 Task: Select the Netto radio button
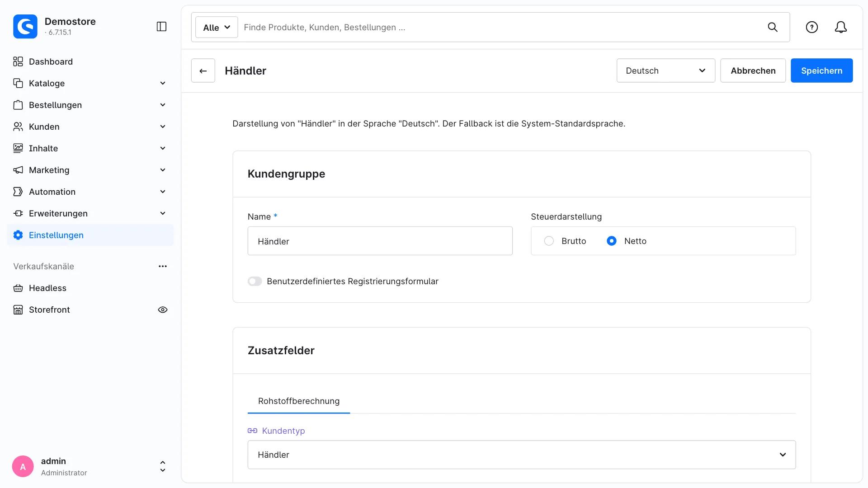[612, 241]
